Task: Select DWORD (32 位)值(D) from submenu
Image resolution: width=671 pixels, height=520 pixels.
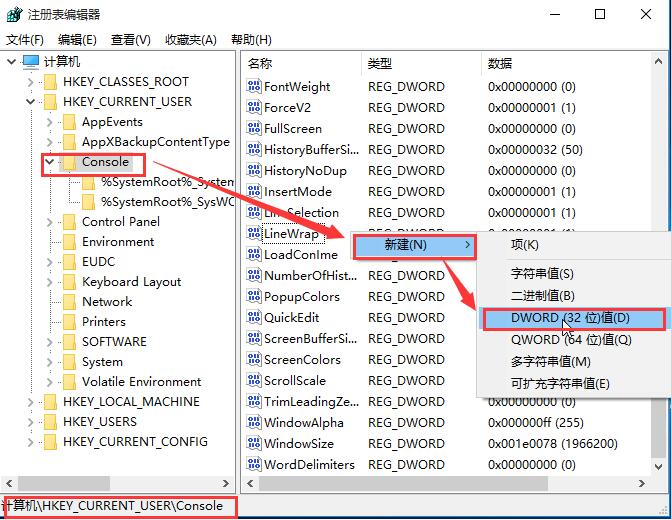Action: coord(572,318)
